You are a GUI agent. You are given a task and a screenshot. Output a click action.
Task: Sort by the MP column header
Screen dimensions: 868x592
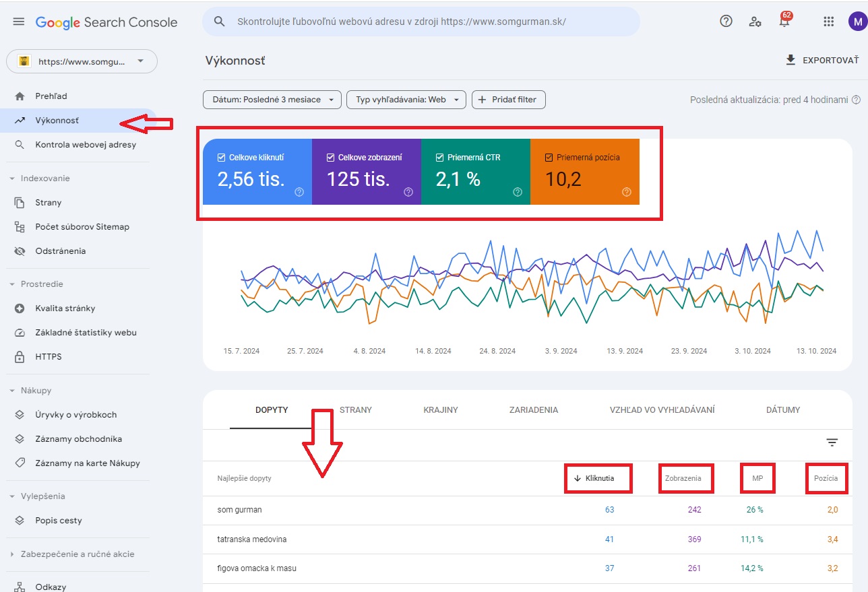(757, 479)
